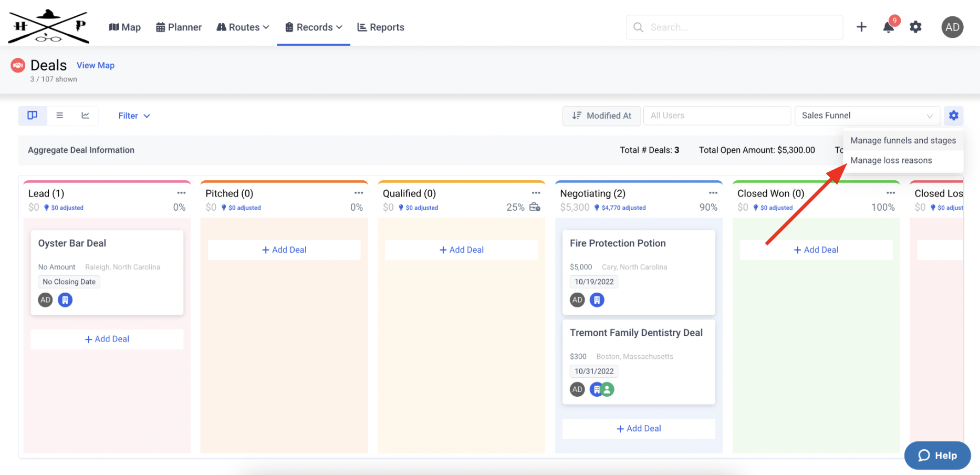Click Total Open Amount: $5,300.00
The height and width of the screenshot is (475, 980).
757,150
